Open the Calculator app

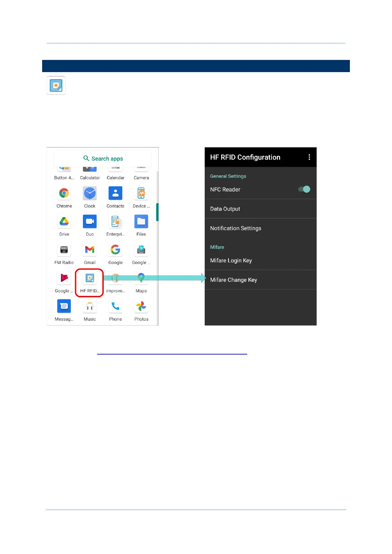pos(90,170)
